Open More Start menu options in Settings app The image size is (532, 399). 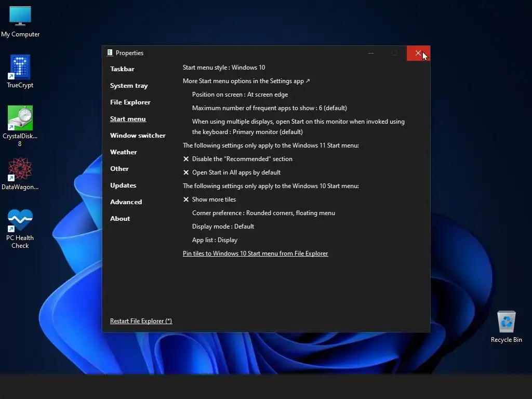click(x=246, y=81)
